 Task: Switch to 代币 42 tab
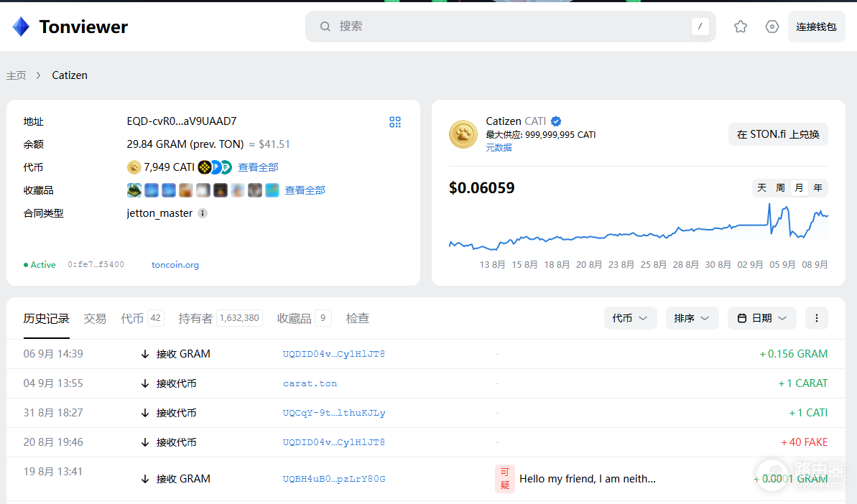tap(142, 318)
